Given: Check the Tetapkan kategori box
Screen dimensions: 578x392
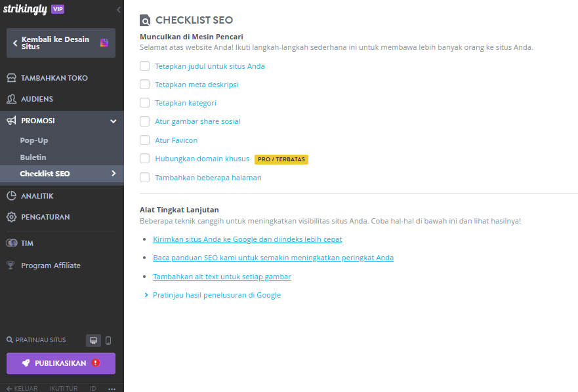Looking at the screenshot, I should [x=144, y=103].
